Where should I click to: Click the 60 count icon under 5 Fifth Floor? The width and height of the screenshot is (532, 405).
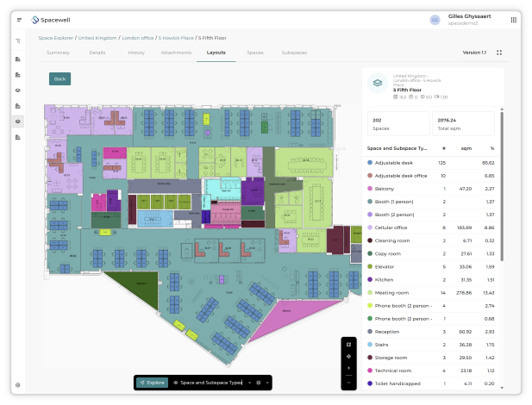coord(422,97)
